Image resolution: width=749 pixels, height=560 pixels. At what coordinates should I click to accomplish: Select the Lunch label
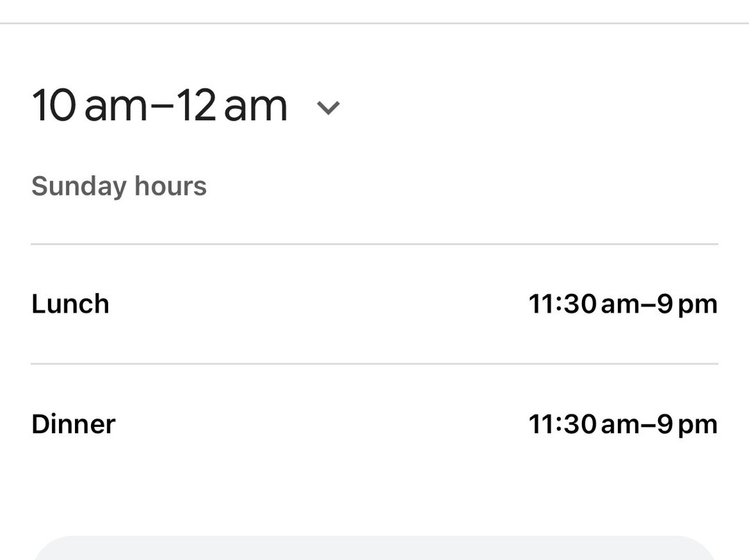(70, 304)
